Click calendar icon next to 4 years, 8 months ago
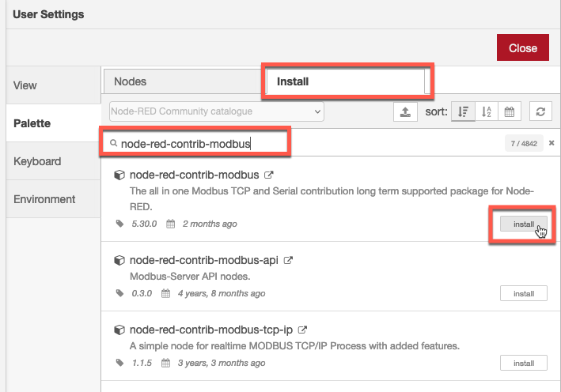This screenshot has width=561, height=392. coord(165,293)
